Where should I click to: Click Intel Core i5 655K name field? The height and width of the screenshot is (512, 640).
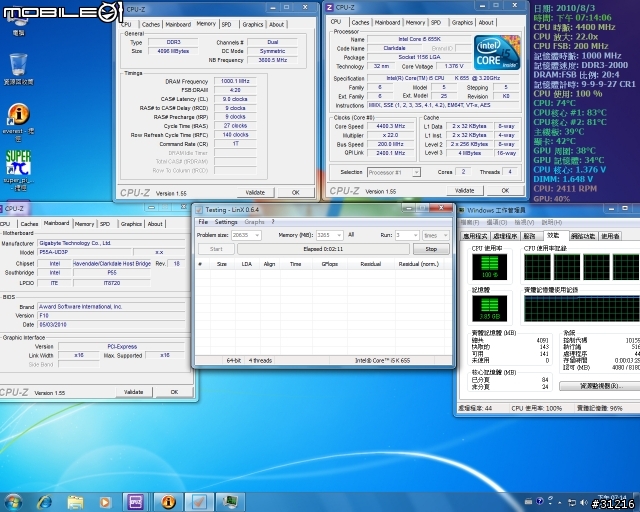click(419, 39)
